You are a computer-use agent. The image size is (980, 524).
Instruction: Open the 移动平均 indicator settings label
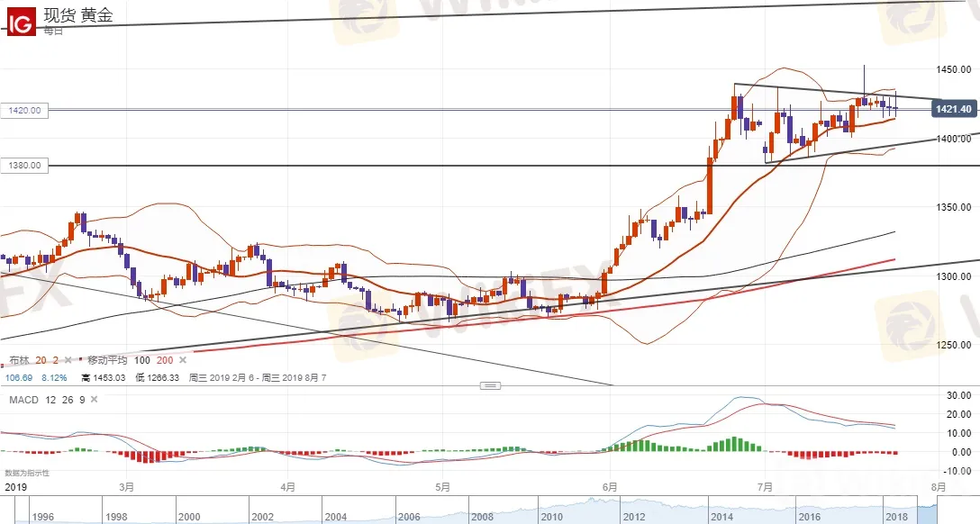click(x=107, y=360)
